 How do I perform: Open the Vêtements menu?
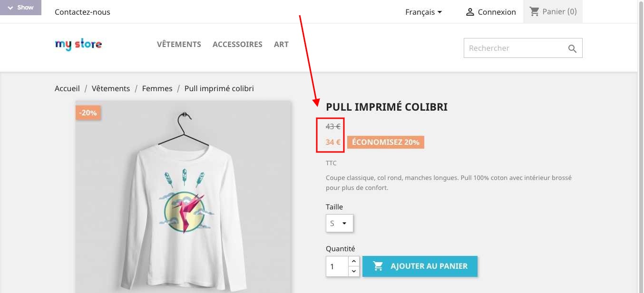tap(179, 44)
